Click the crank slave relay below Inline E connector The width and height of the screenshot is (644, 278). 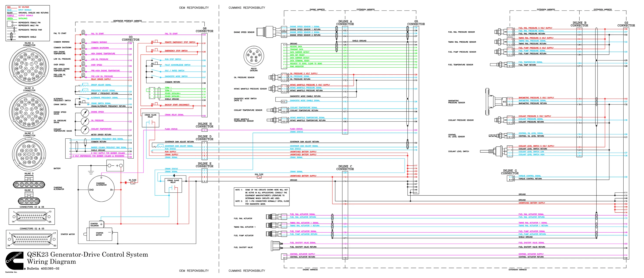point(173,185)
